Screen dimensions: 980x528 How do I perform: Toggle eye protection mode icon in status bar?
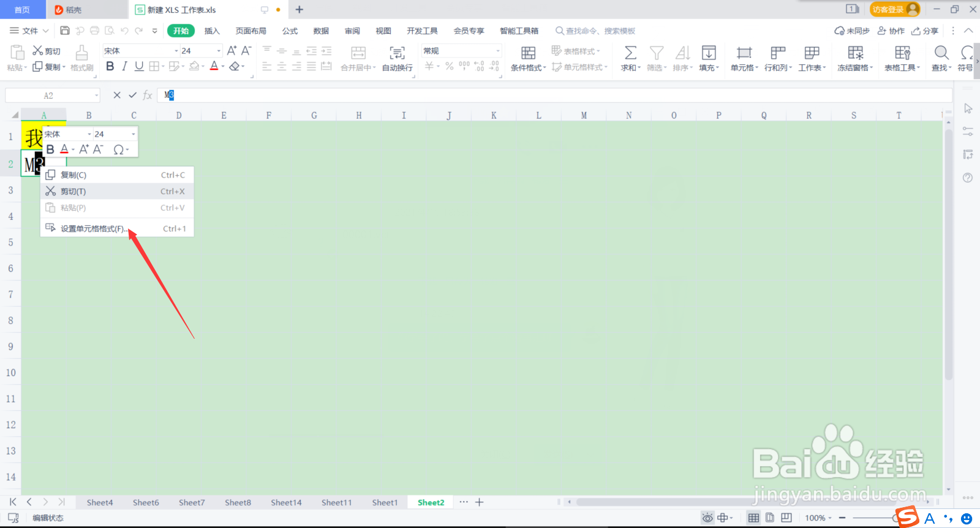point(707,518)
